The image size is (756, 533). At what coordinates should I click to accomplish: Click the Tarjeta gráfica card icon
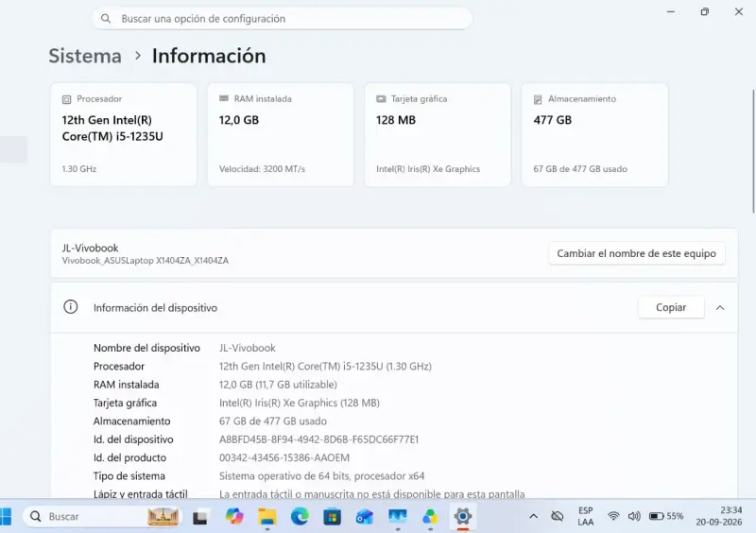pos(381,99)
